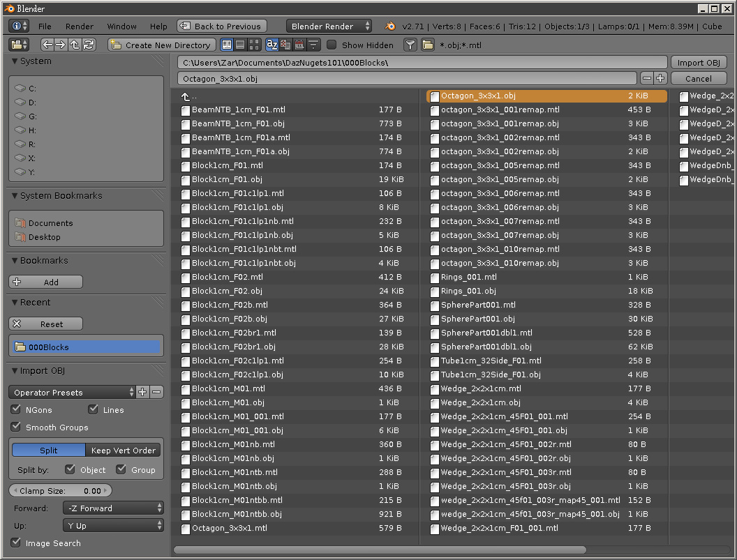Click the Blender logo icon in header
The image size is (737, 560).
pyautogui.click(x=390, y=27)
